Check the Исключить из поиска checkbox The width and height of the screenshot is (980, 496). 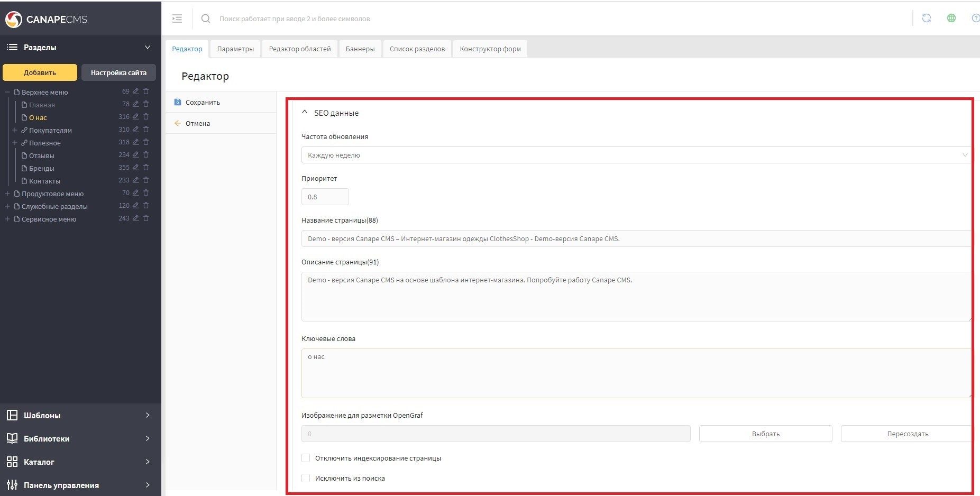tap(306, 478)
